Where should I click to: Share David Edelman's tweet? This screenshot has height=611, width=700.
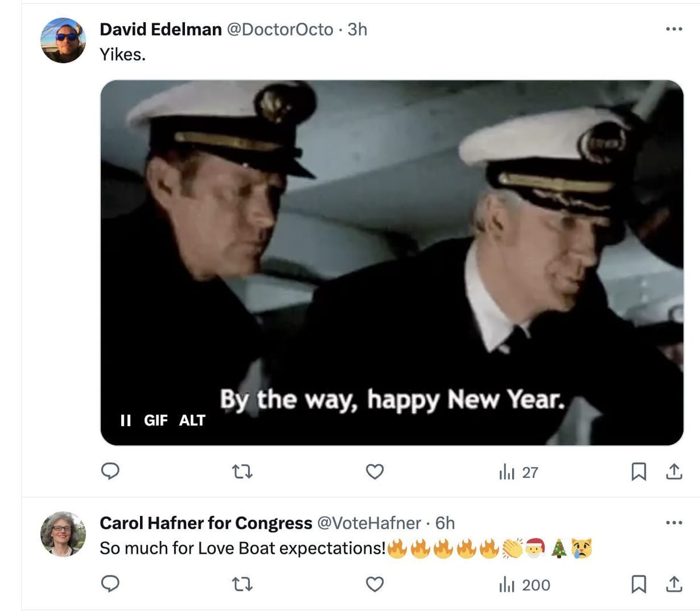point(674,471)
